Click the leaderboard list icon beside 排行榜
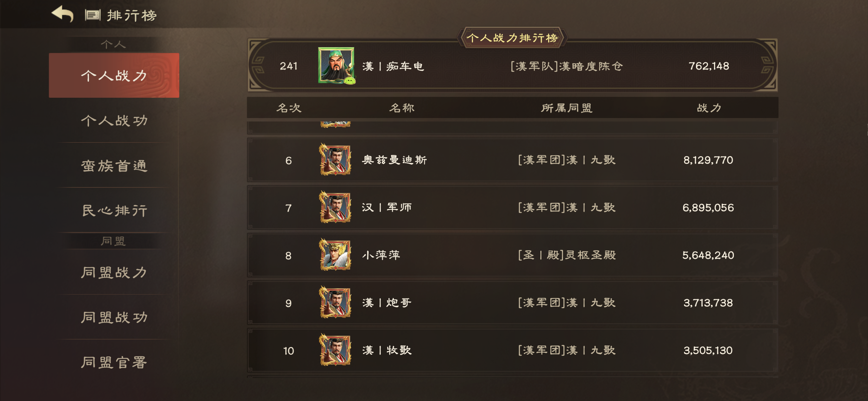This screenshot has height=401, width=868. coord(93,15)
